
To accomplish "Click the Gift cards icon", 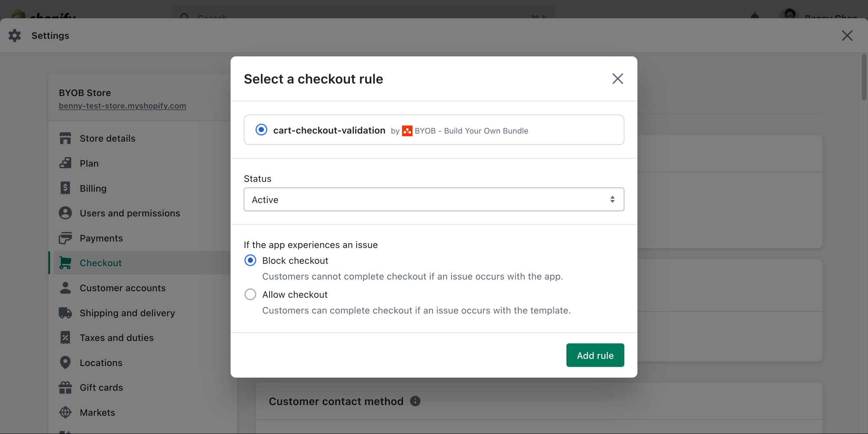I will pos(65,387).
